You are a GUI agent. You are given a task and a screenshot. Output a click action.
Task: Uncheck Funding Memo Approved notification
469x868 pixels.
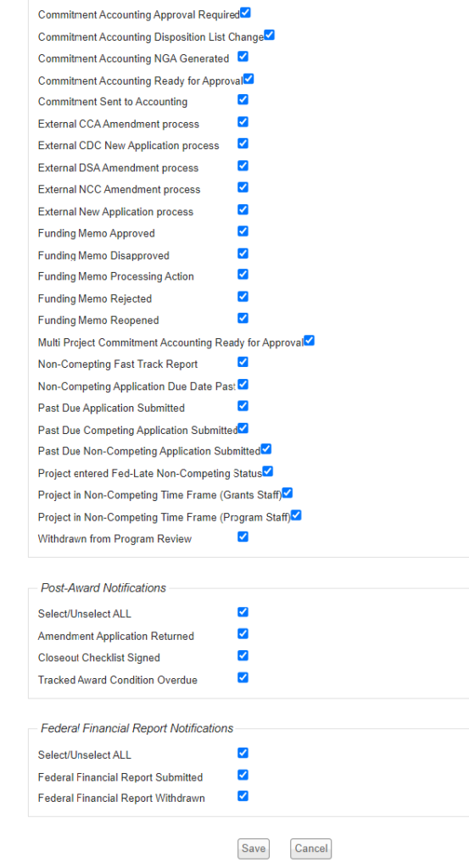click(243, 231)
